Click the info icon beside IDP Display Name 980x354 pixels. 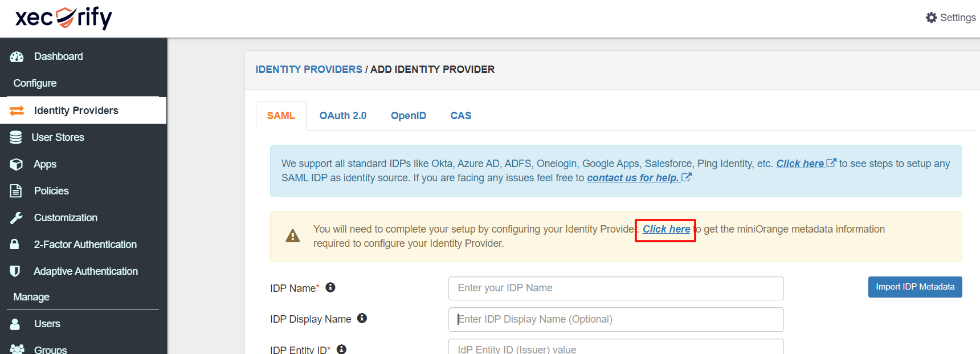(x=362, y=318)
